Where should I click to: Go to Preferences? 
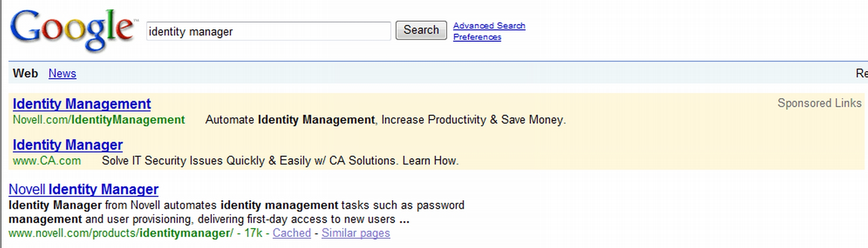[x=477, y=37]
